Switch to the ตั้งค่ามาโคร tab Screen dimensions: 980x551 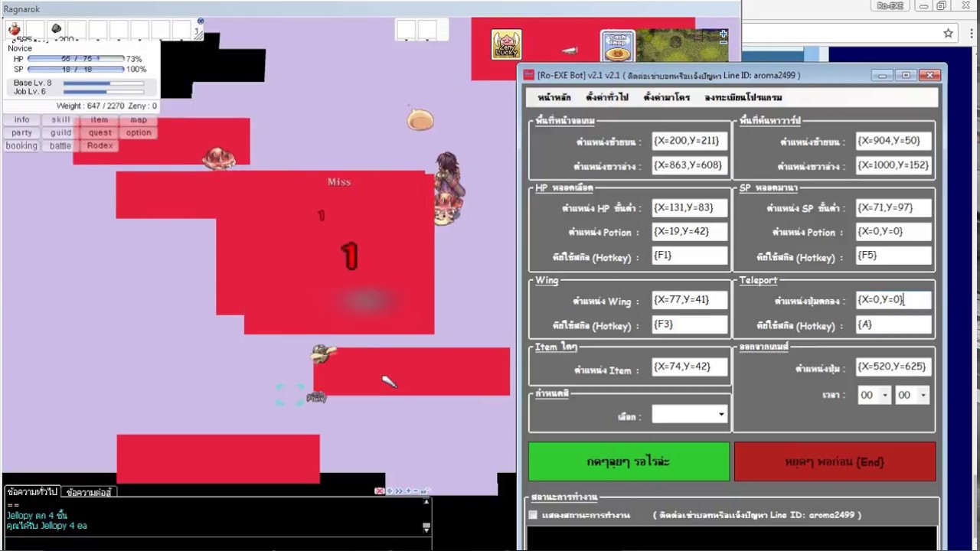(x=666, y=97)
